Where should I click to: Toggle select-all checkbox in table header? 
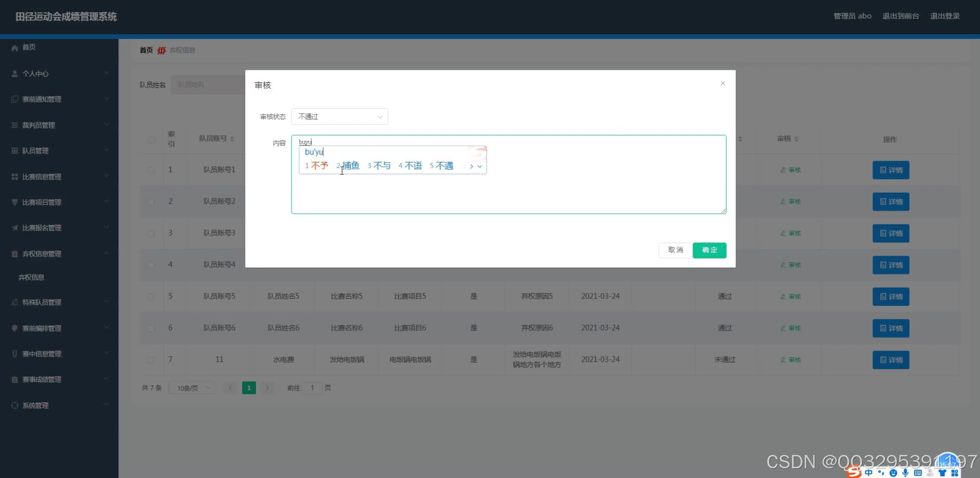[x=151, y=139]
